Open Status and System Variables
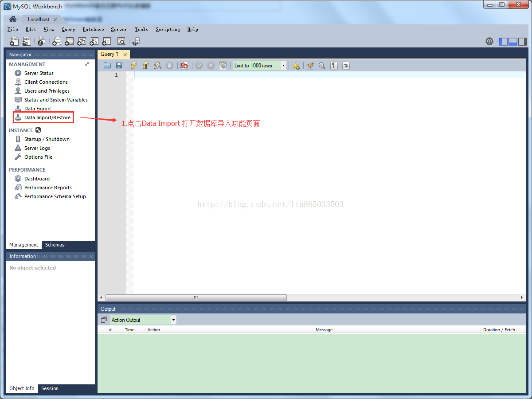 (x=56, y=100)
